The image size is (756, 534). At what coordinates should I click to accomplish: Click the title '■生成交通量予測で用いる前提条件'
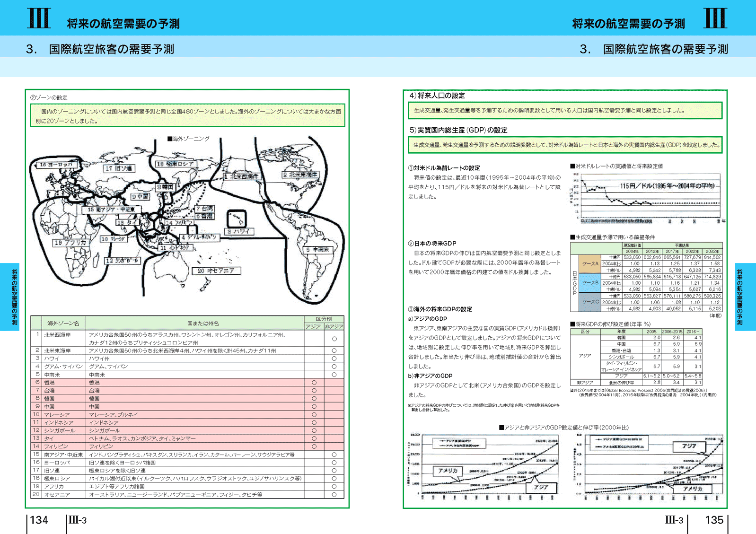coord(612,237)
